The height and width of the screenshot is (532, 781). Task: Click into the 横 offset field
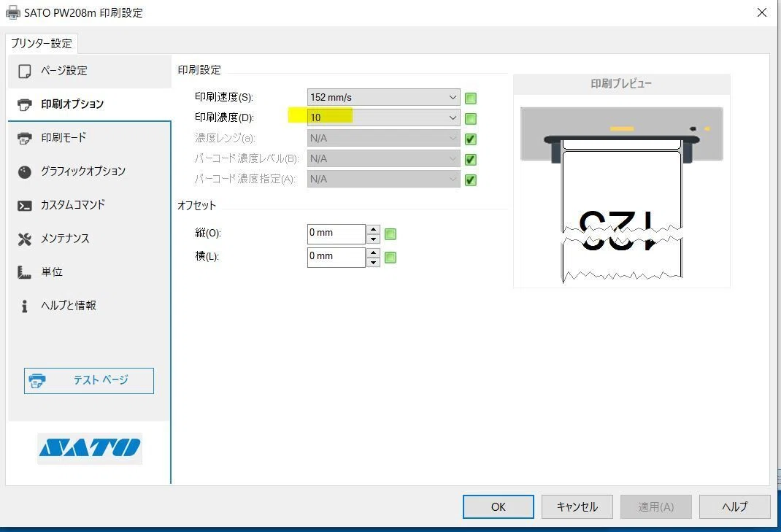[336, 257]
